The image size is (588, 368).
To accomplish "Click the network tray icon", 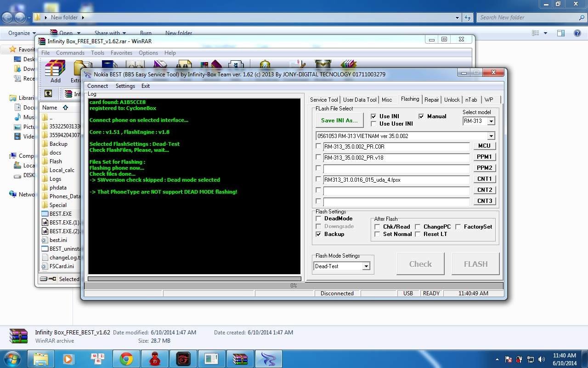I will 531,359.
